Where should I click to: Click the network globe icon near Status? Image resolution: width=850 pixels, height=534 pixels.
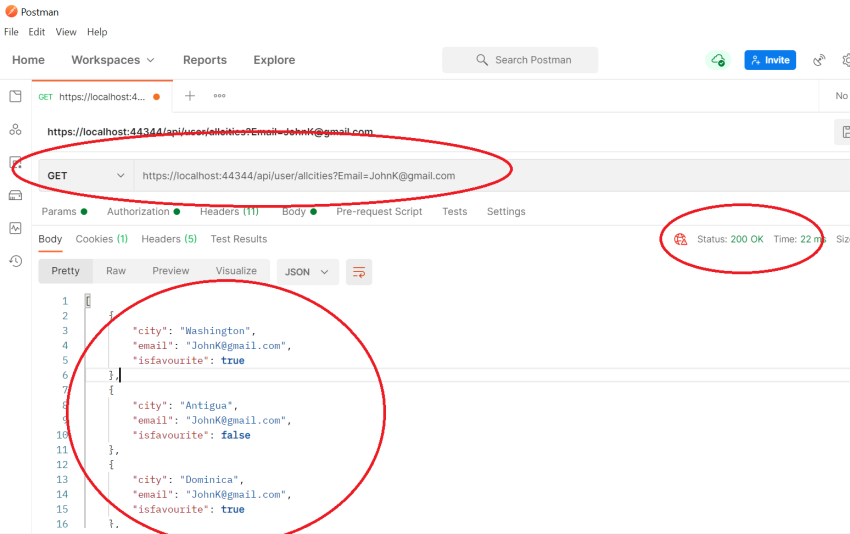click(x=680, y=239)
